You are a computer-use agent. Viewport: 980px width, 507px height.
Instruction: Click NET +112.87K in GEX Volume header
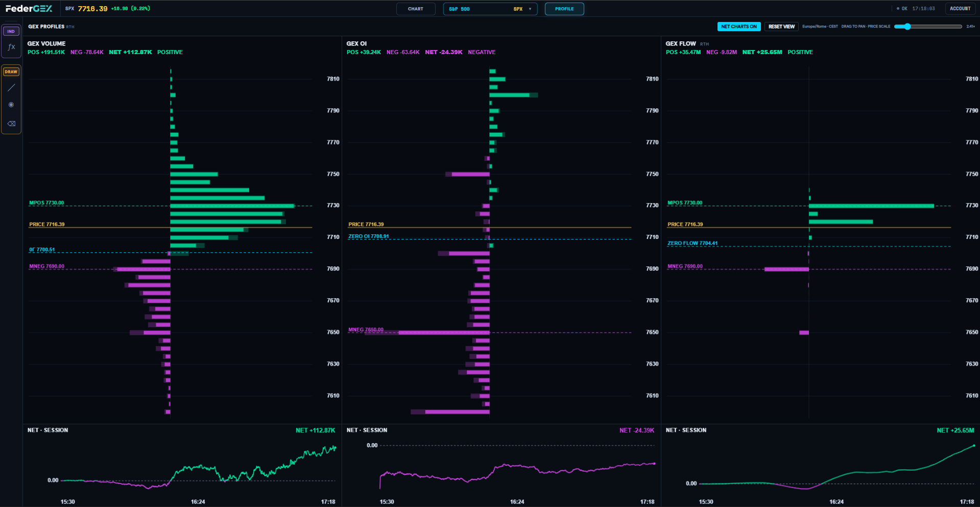[x=130, y=52]
